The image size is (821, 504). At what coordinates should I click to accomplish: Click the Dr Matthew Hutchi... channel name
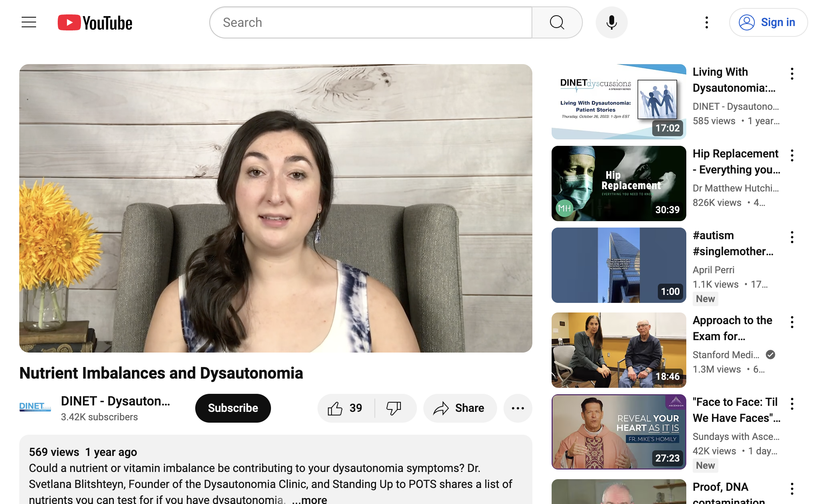(736, 188)
